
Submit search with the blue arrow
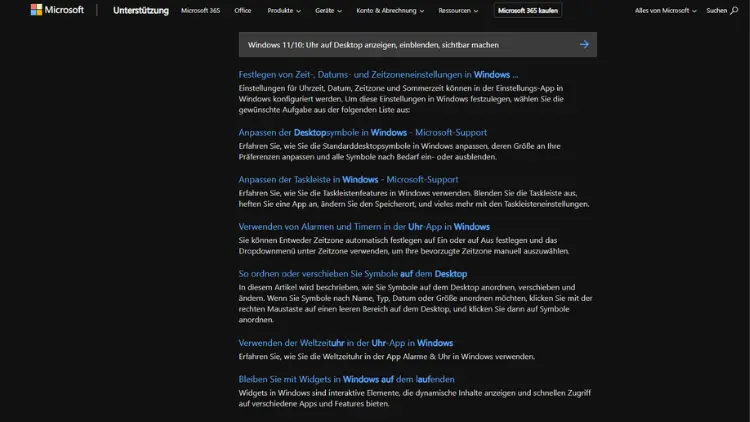[584, 44]
